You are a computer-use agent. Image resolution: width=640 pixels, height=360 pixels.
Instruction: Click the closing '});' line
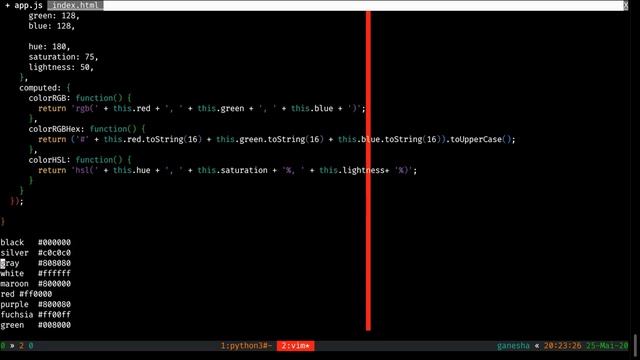point(17,201)
